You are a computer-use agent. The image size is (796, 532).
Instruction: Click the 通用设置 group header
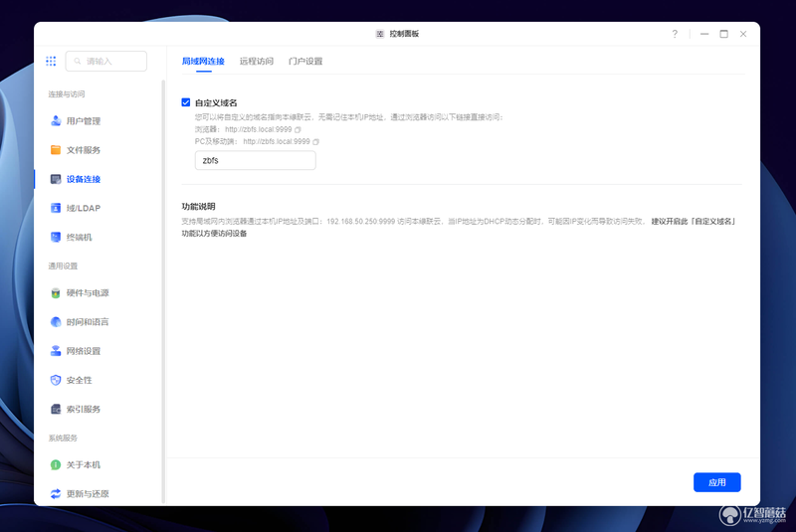click(x=63, y=266)
